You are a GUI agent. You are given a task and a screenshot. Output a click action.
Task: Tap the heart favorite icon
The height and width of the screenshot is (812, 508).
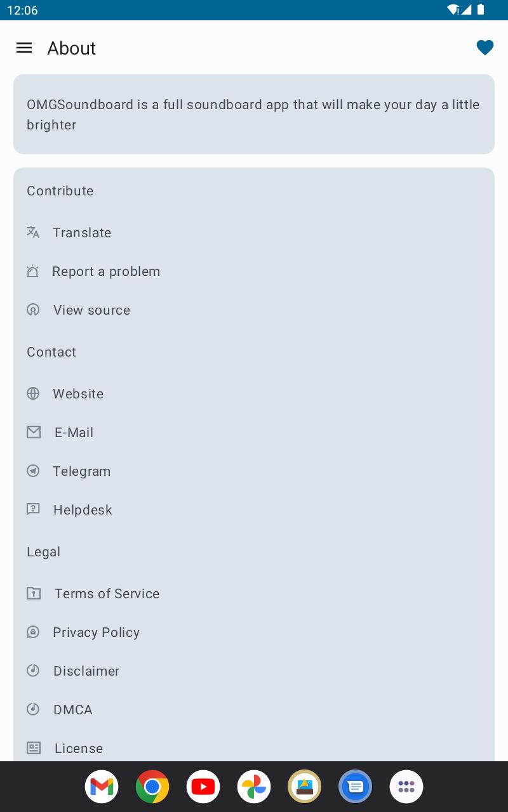[x=485, y=48]
